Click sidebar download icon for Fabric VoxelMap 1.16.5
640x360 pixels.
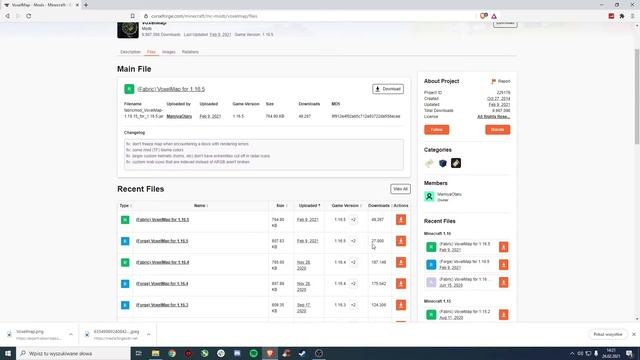point(503,247)
